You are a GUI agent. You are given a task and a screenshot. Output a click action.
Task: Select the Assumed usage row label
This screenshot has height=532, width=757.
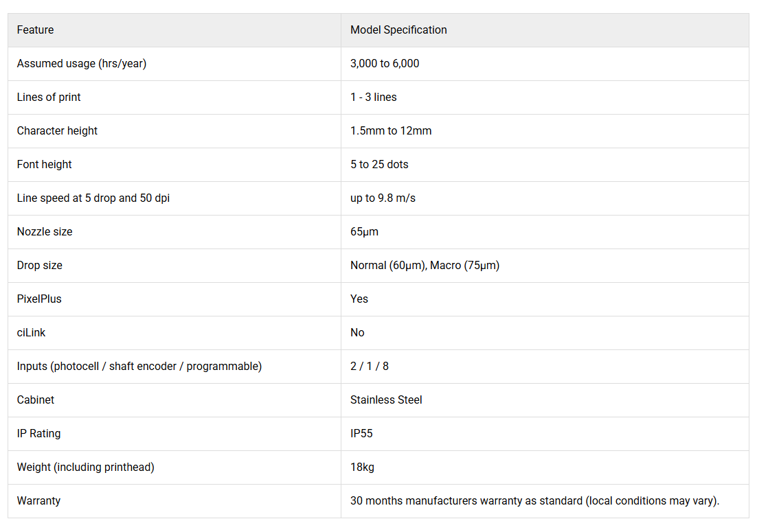pos(82,64)
